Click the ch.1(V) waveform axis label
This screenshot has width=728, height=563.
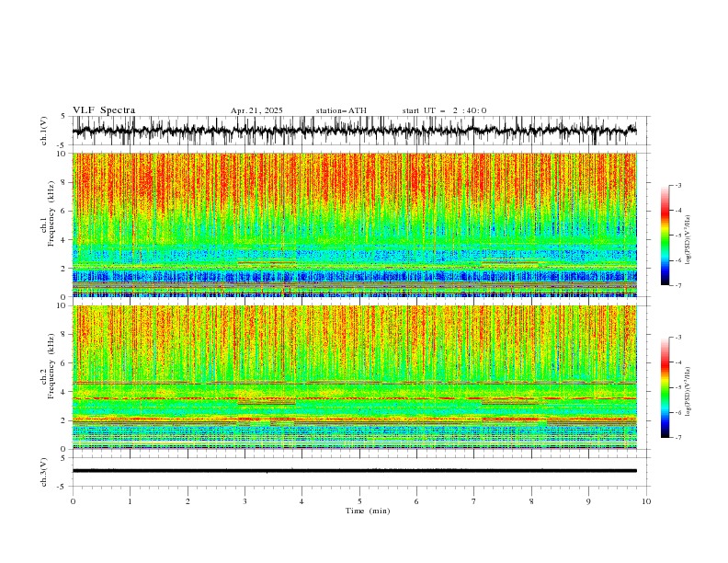click(x=44, y=131)
